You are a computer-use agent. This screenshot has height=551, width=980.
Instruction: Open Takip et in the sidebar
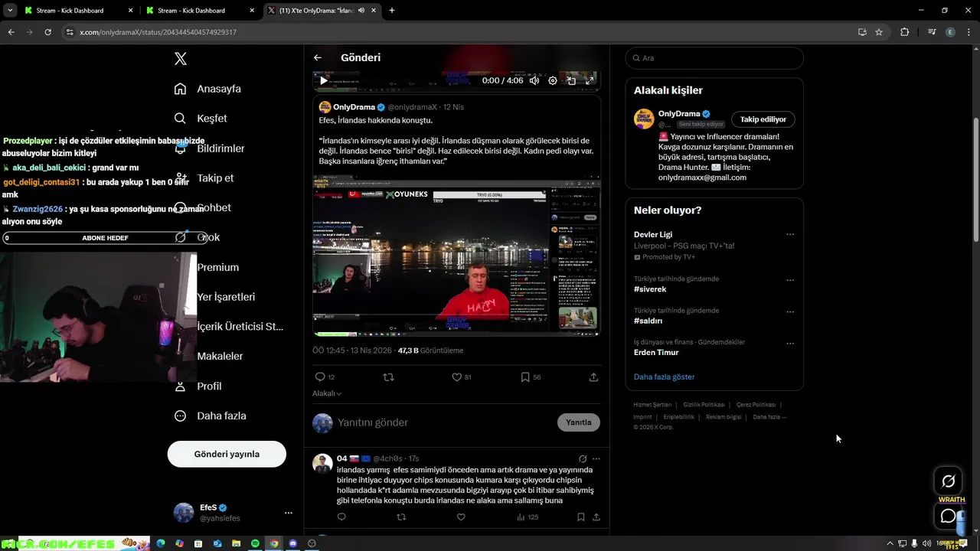point(204,178)
